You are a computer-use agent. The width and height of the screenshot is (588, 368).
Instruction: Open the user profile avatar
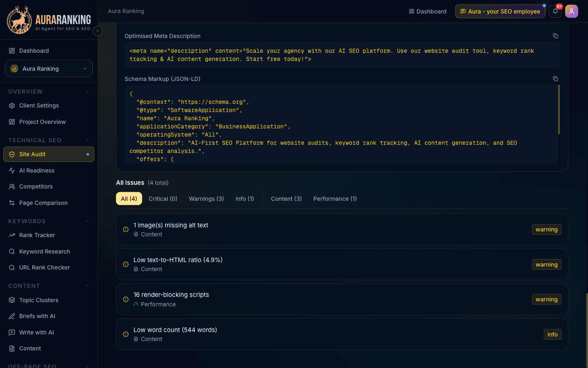(572, 11)
